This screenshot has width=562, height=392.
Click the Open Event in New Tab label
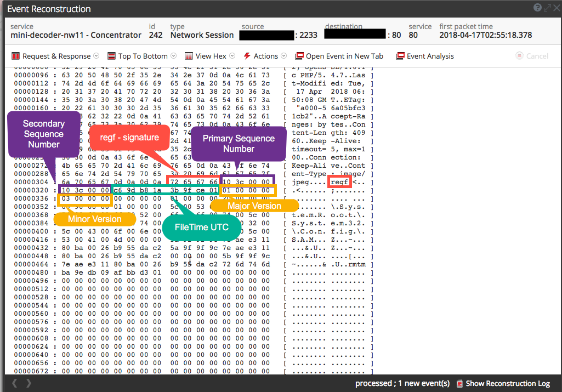[x=344, y=56]
